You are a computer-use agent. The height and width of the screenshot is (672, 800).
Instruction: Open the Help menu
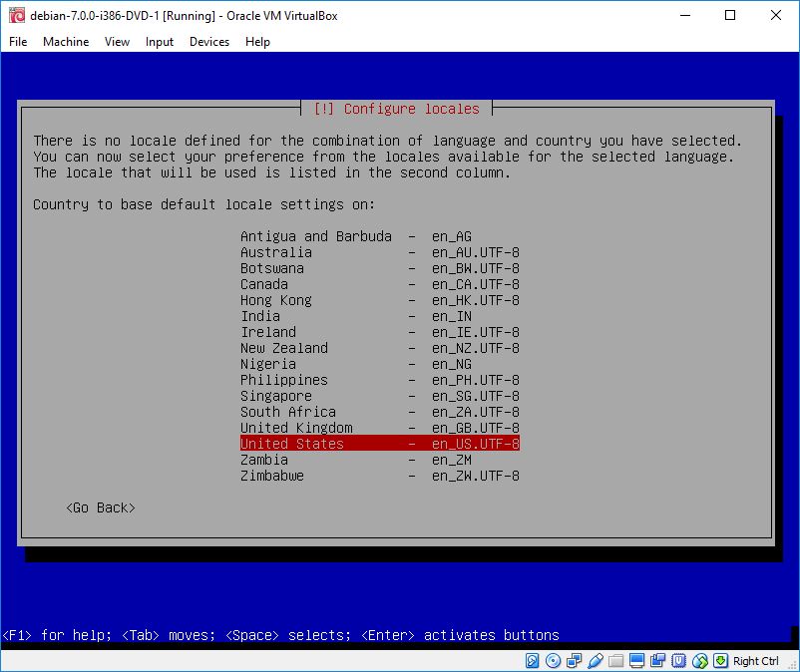click(257, 42)
